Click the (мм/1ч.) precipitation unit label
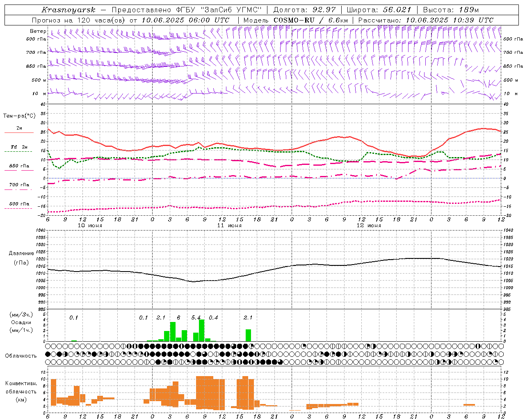This screenshot has width=525, height=420. click(21, 330)
